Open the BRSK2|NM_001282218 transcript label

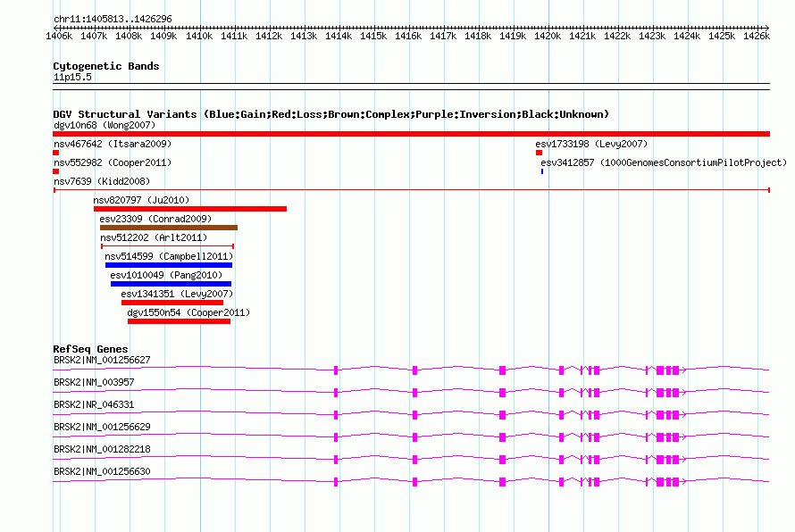[102, 449]
